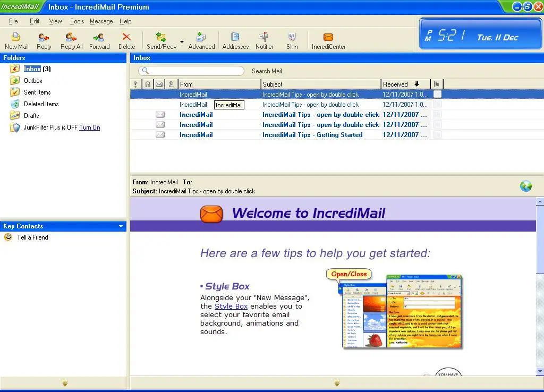Expand the bottom arrows under folders pane
Viewport: 544px width, 392px height.
point(65,384)
